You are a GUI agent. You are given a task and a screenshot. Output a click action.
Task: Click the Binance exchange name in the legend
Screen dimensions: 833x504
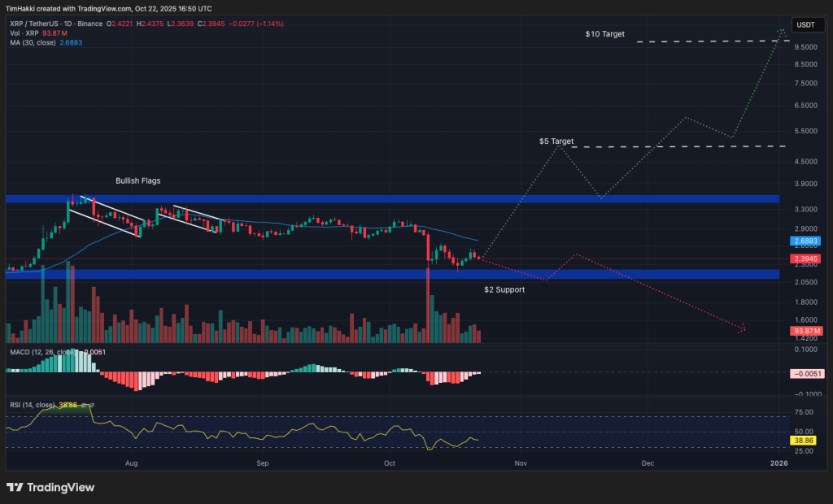87,24
